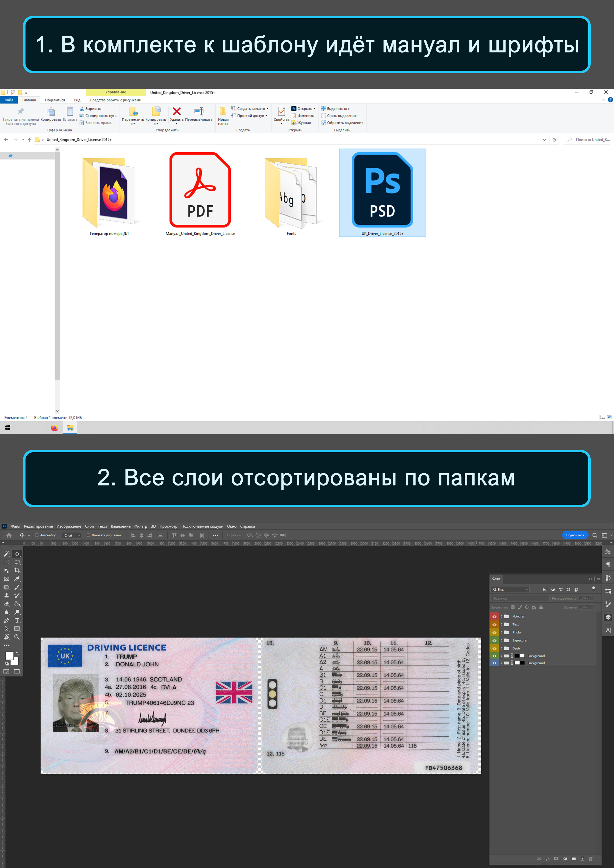This screenshot has width=614, height=868.
Task: Select the Horizontal Type tool
Action: 17,620
